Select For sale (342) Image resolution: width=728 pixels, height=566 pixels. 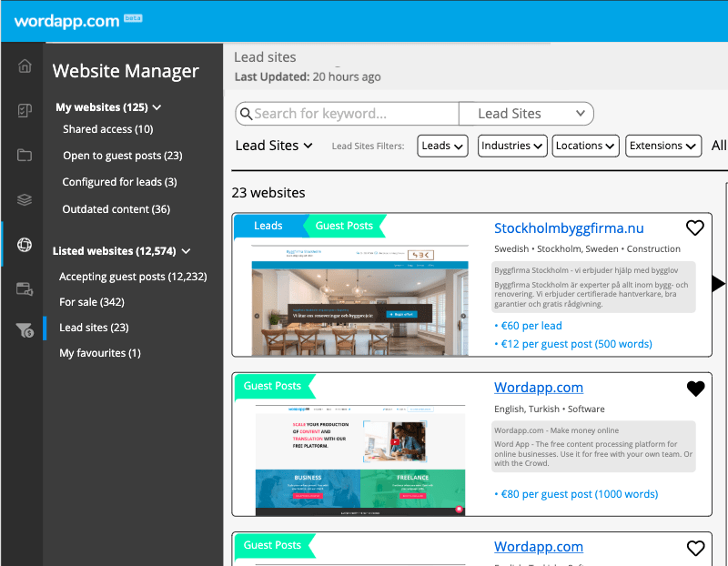[x=92, y=302]
